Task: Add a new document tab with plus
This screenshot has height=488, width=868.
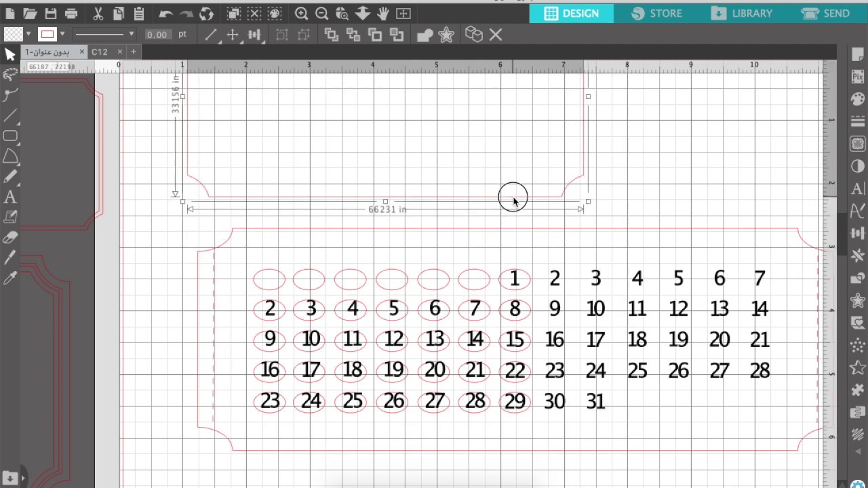Action: [x=134, y=52]
